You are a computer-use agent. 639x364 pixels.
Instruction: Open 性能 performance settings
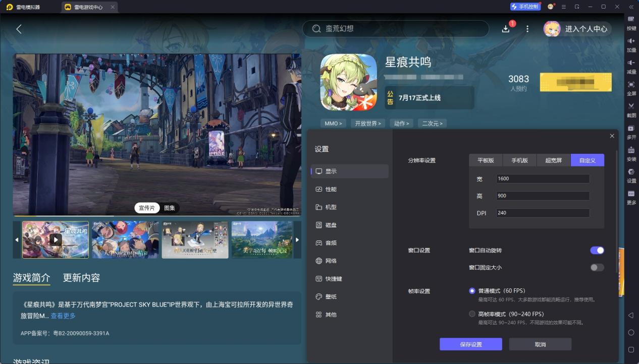click(x=350, y=189)
